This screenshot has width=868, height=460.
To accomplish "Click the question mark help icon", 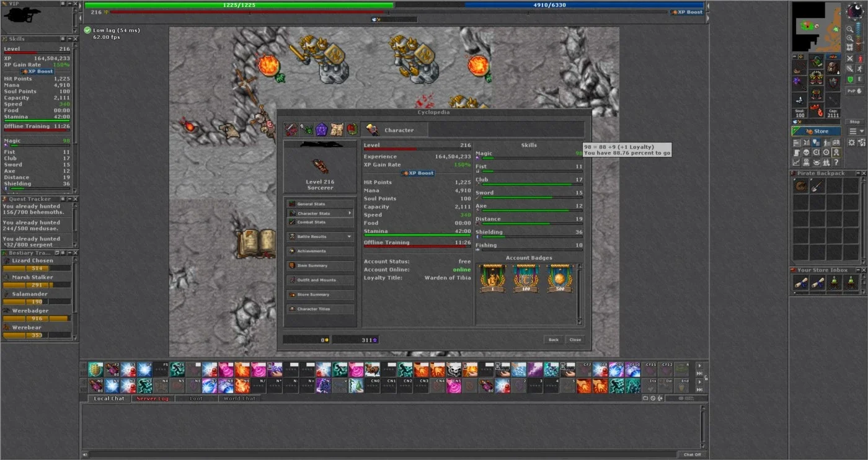I will click(x=836, y=162).
